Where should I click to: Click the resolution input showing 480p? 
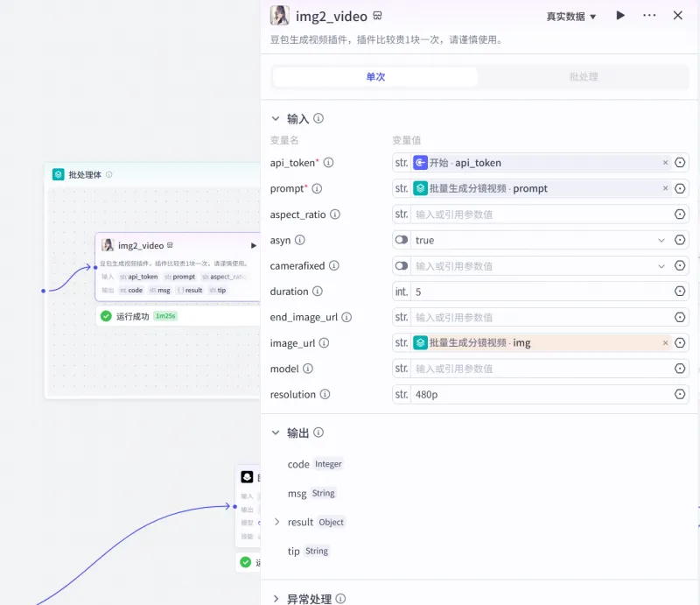(481, 394)
